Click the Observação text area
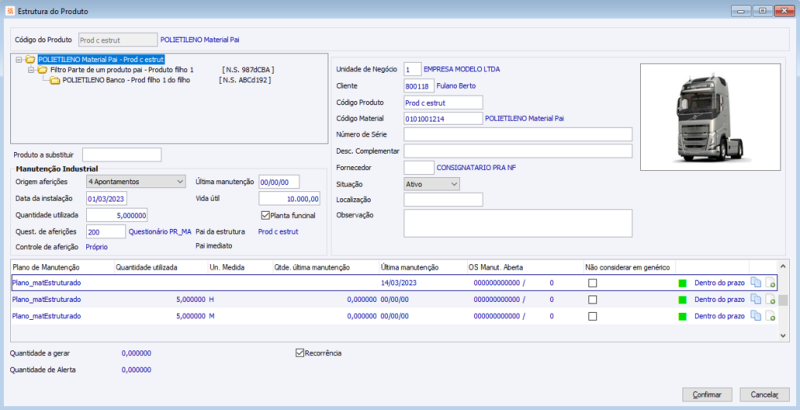 (x=518, y=223)
